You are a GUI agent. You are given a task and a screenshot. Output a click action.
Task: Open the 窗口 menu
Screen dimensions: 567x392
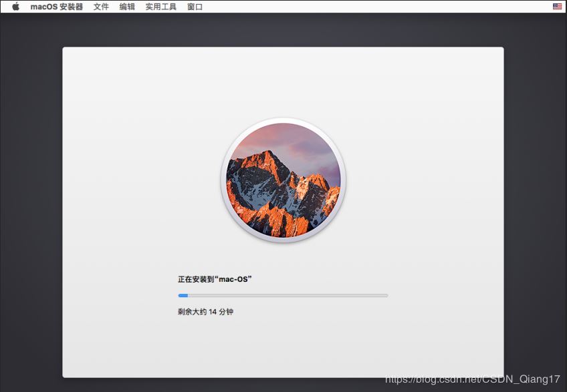tap(195, 7)
